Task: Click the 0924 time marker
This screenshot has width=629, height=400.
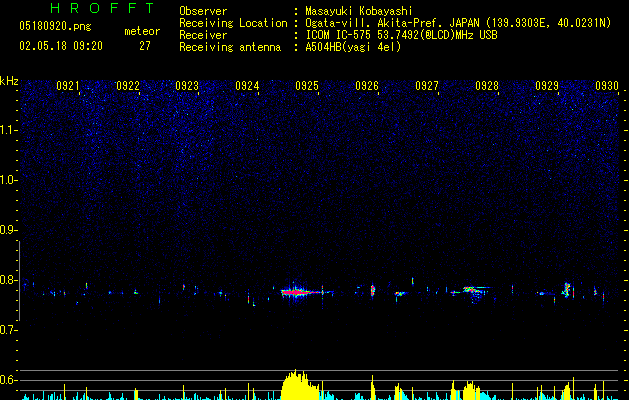Action: pos(247,86)
